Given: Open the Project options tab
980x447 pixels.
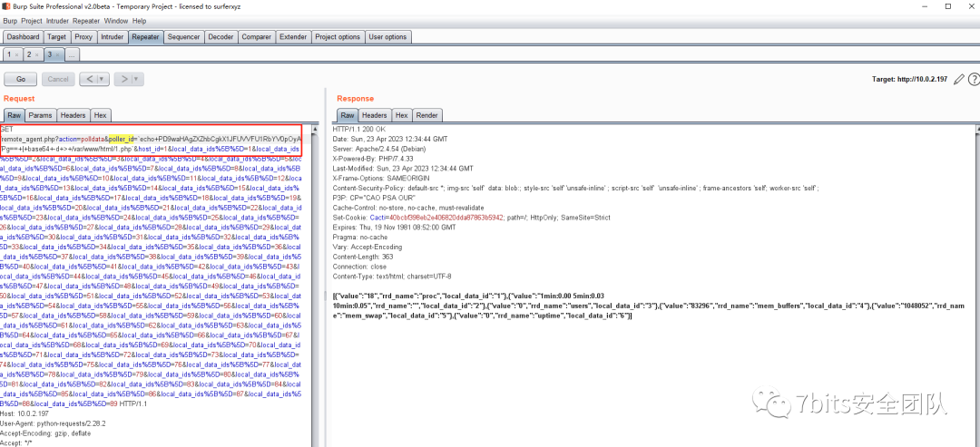Looking at the screenshot, I should 338,37.
